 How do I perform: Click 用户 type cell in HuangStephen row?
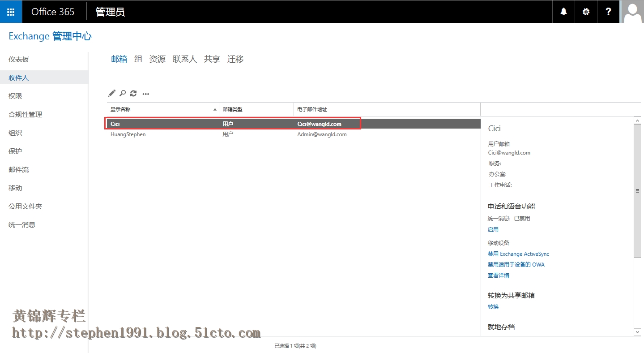[x=228, y=134]
